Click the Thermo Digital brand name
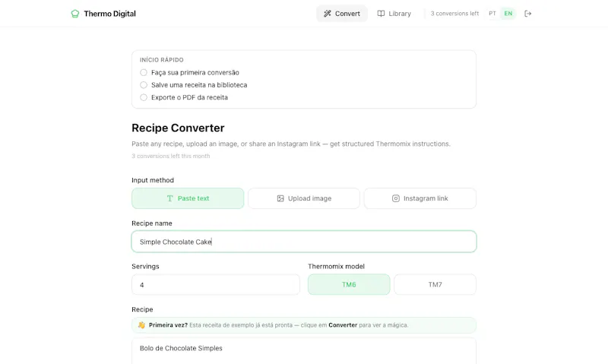The image size is (608, 364). coord(109,14)
